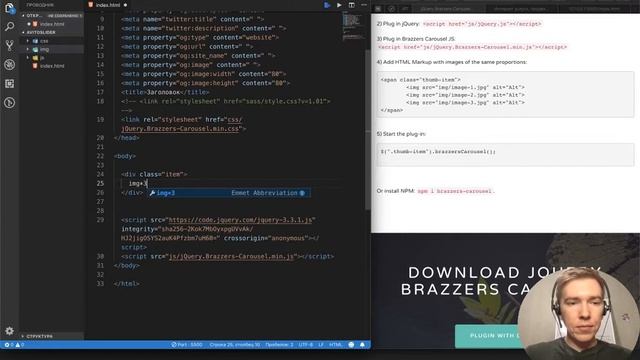Click the warnings triangle in status bar
The height and width of the screenshot is (360, 640).
19,345
